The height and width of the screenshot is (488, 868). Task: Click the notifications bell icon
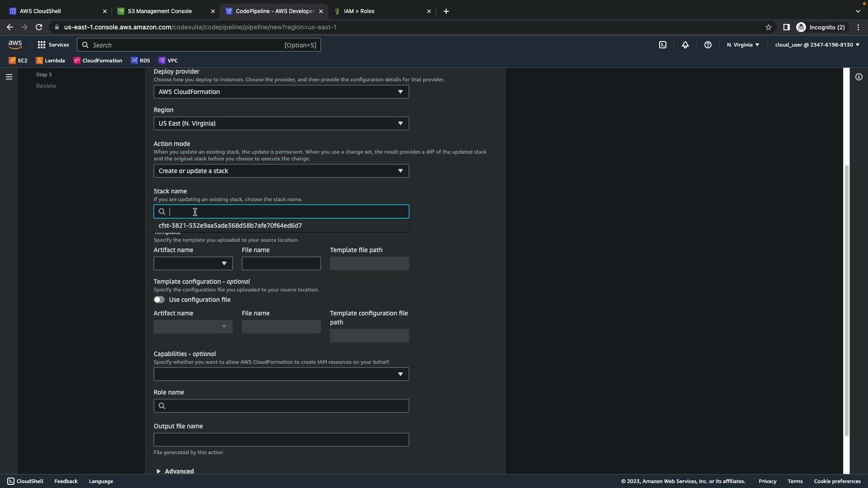(x=685, y=45)
